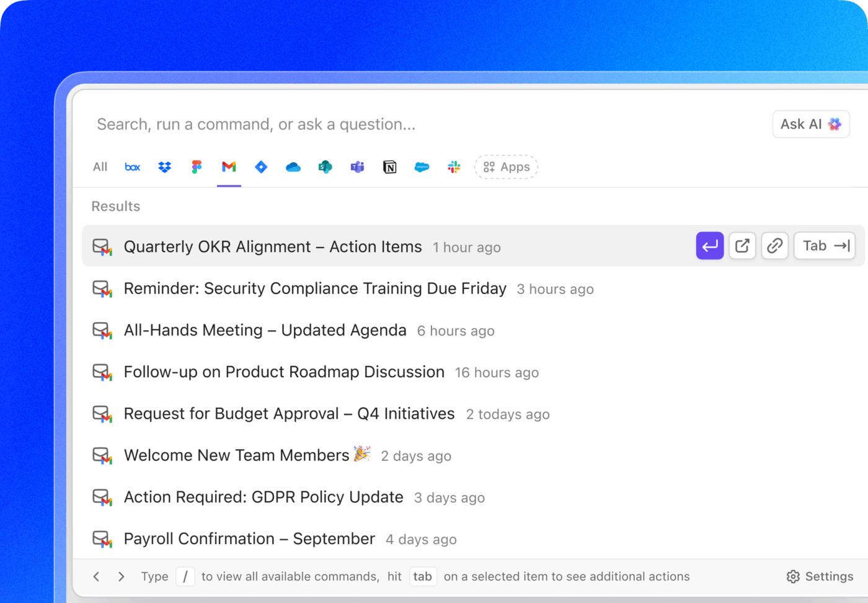Click the Ask AI button
This screenshot has width=868, height=603.
click(x=811, y=124)
